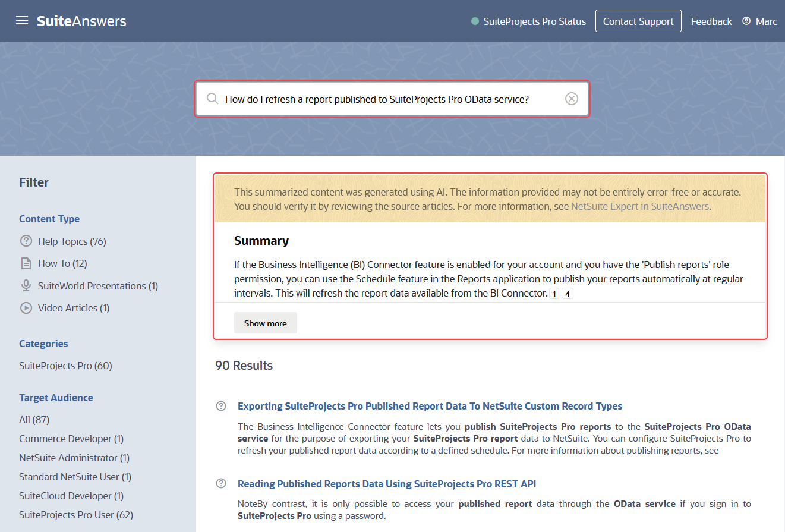Image resolution: width=785 pixels, height=532 pixels.
Task: Select Standard NetSuite User (1) audience filter
Action: 75,477
